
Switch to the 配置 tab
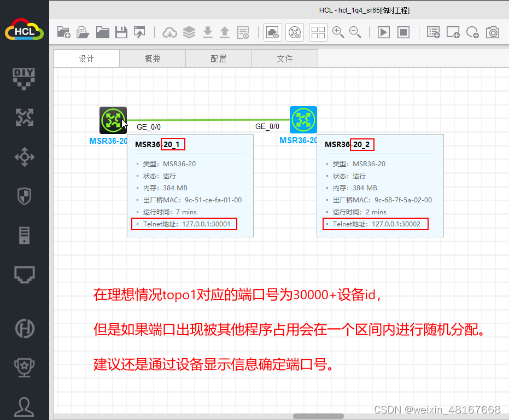[219, 59]
